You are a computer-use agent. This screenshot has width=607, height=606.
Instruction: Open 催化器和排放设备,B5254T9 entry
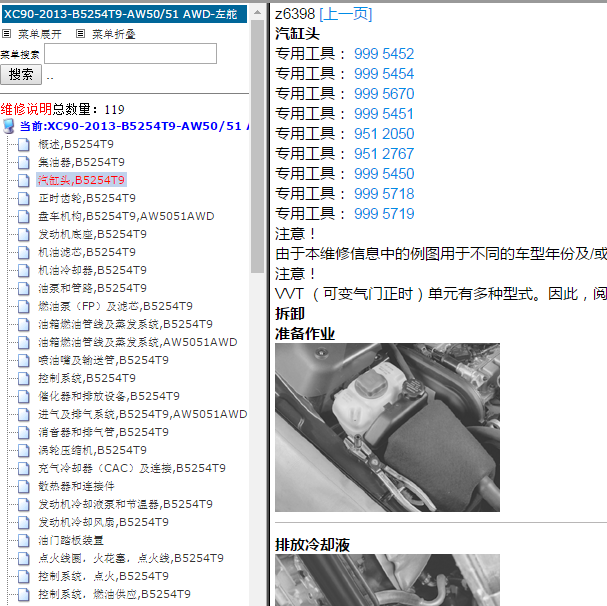109,396
